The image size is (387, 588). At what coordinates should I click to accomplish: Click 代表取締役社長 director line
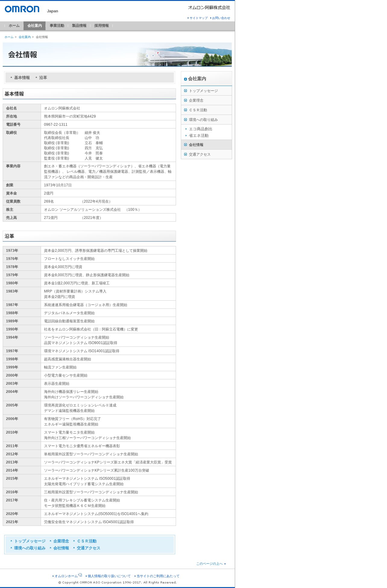pos(57,138)
